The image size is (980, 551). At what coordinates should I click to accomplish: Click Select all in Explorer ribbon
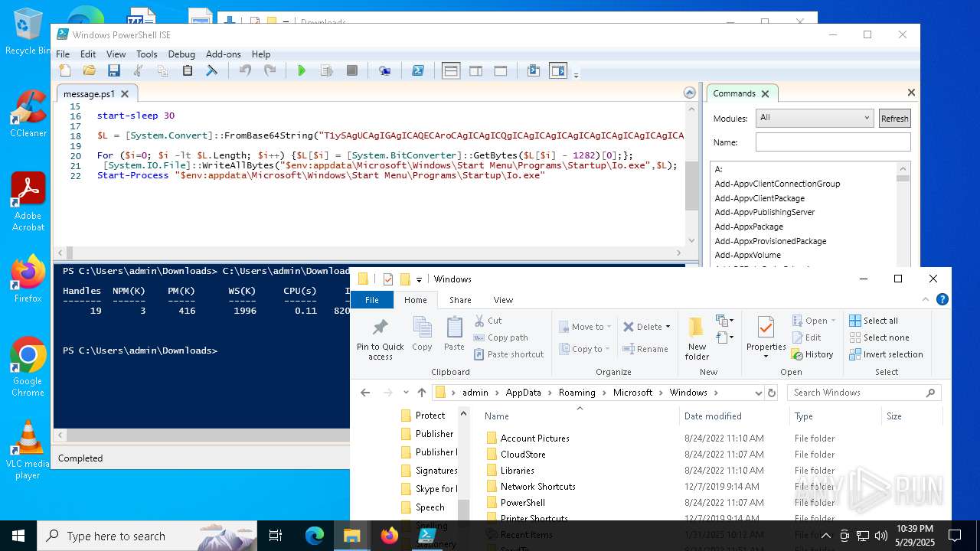[x=874, y=321]
